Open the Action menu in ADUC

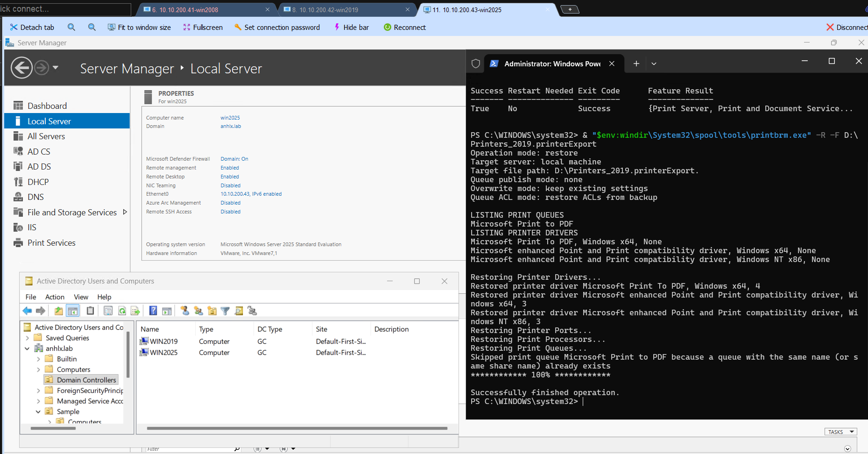55,297
